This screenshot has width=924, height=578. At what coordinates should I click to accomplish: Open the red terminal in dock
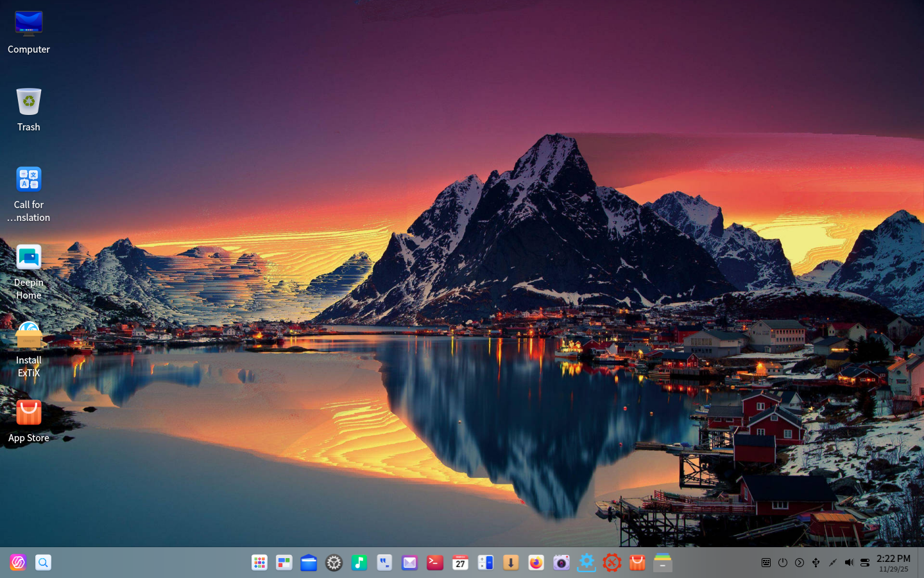click(435, 563)
